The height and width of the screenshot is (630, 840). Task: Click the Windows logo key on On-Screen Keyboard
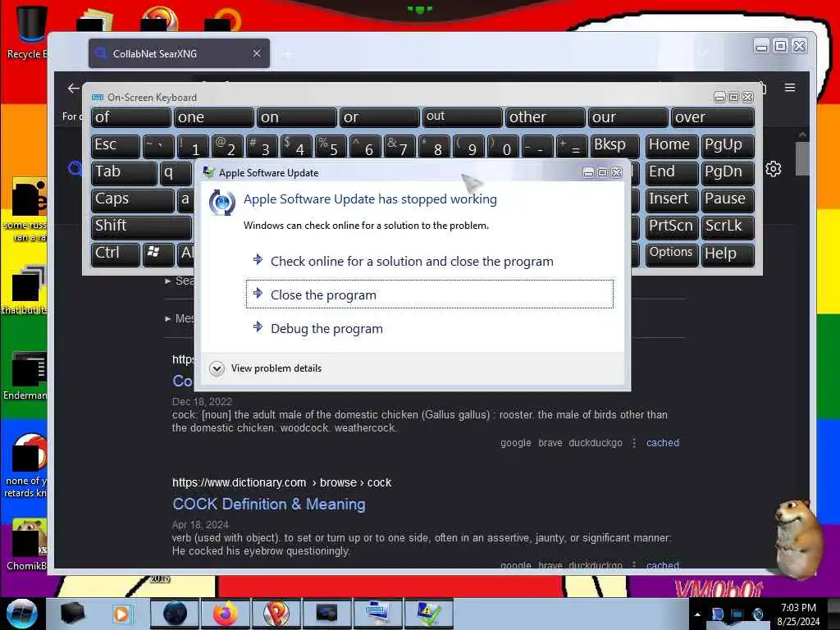158,253
